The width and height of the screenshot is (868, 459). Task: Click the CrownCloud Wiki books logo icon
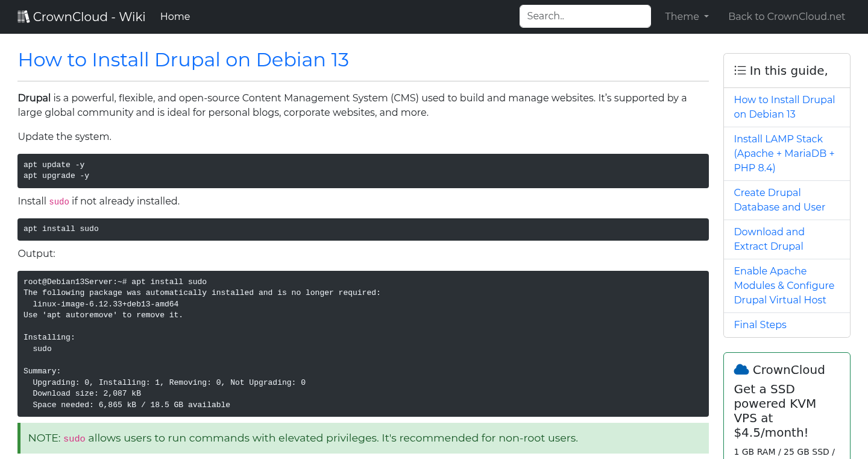coord(24,16)
